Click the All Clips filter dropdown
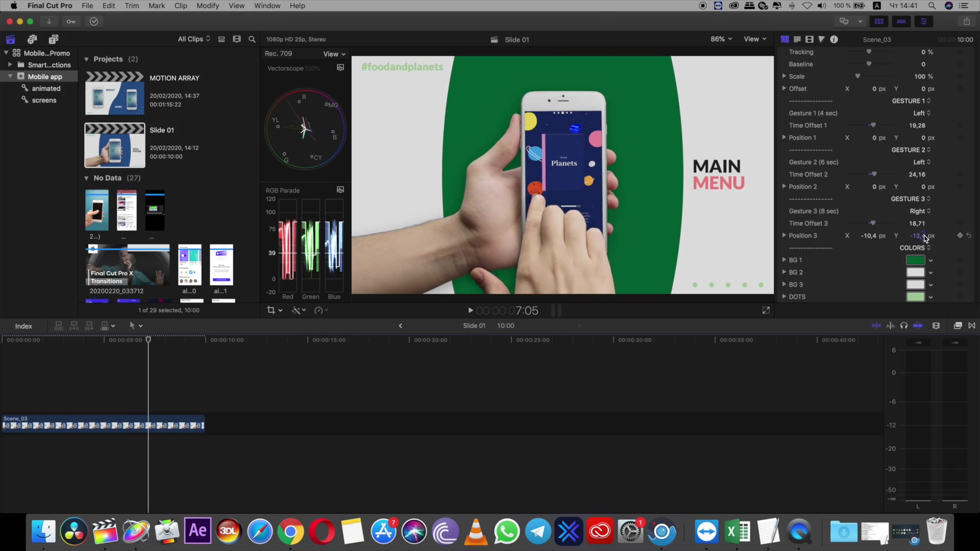Image resolution: width=980 pixels, height=551 pixels. (x=195, y=39)
